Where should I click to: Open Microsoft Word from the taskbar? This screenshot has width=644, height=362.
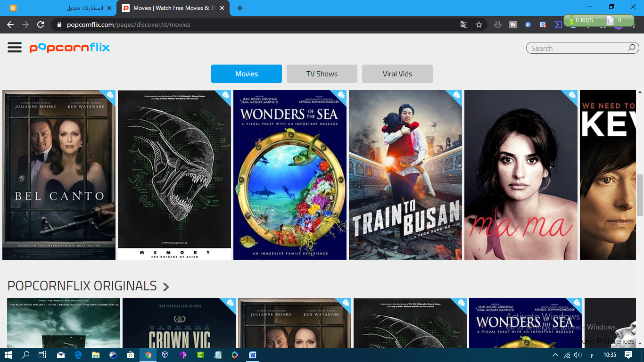coord(252,355)
